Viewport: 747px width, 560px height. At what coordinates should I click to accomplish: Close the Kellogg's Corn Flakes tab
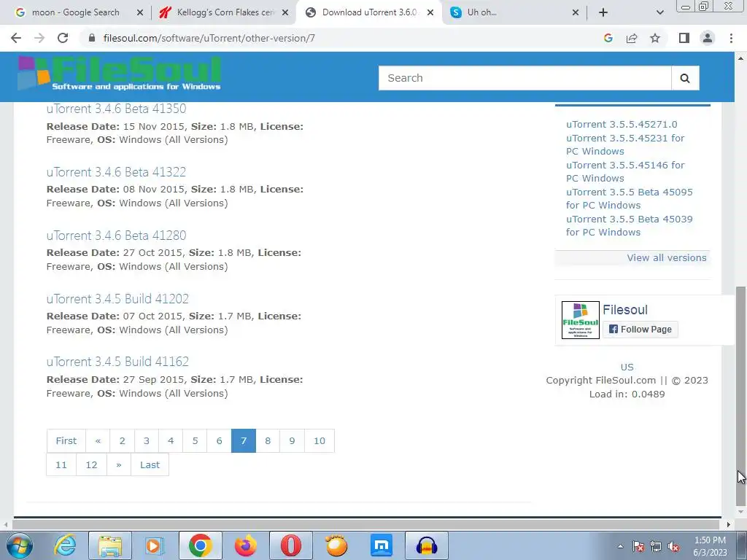point(285,13)
